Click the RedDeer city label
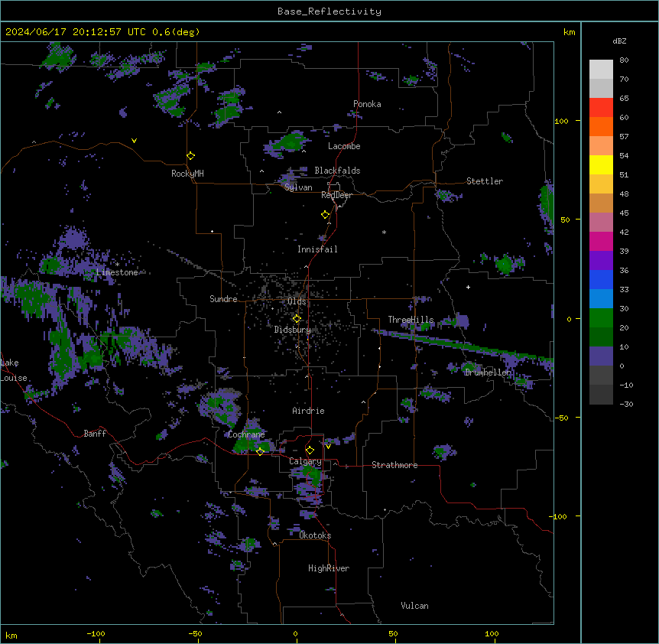The height and width of the screenshot is (644, 659). click(336, 195)
